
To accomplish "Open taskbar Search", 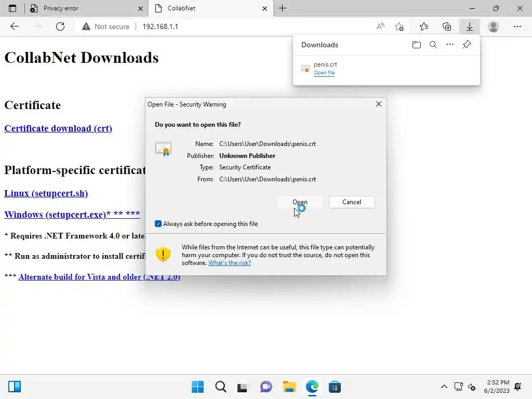I will pyautogui.click(x=220, y=387).
